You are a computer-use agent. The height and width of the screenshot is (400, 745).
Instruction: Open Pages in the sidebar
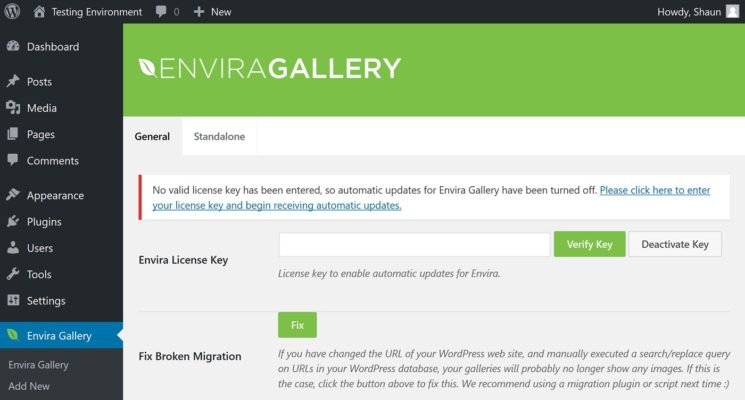pos(40,134)
